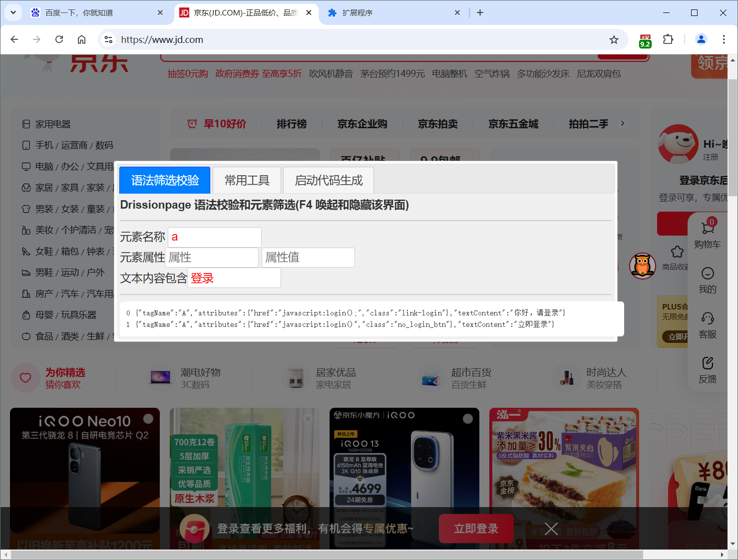Switch to 常用工具 tab
The width and height of the screenshot is (738, 560).
click(x=247, y=180)
